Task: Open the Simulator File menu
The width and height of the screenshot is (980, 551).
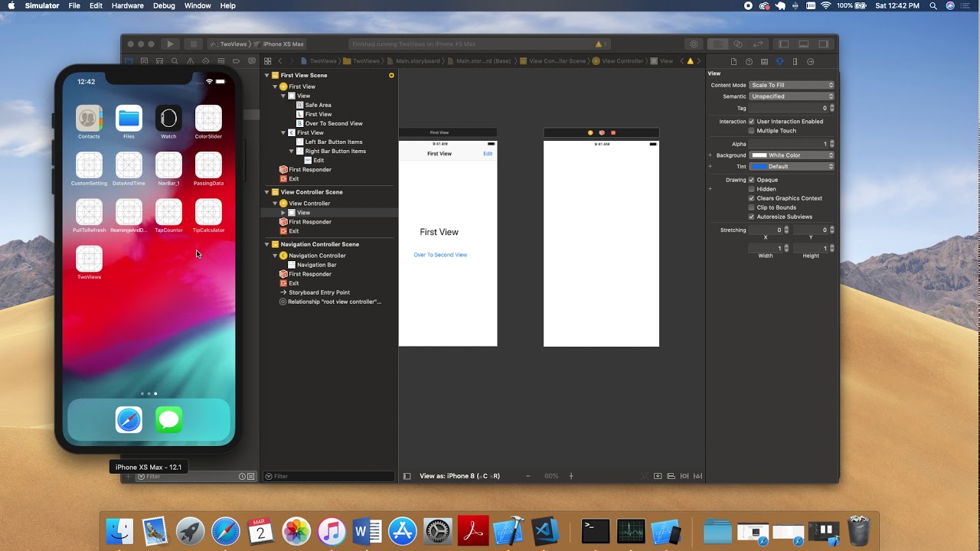Action: point(74,5)
